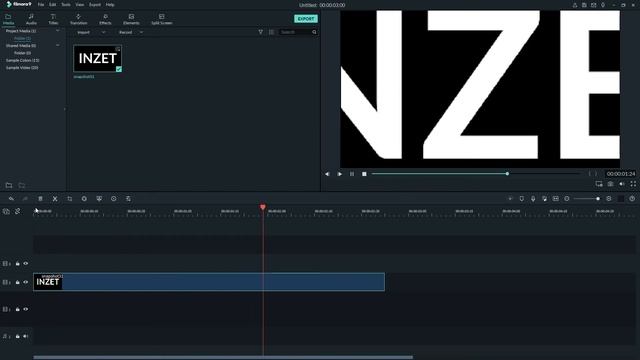Open the Titles tab
The image size is (640, 360).
pyautogui.click(x=53, y=19)
